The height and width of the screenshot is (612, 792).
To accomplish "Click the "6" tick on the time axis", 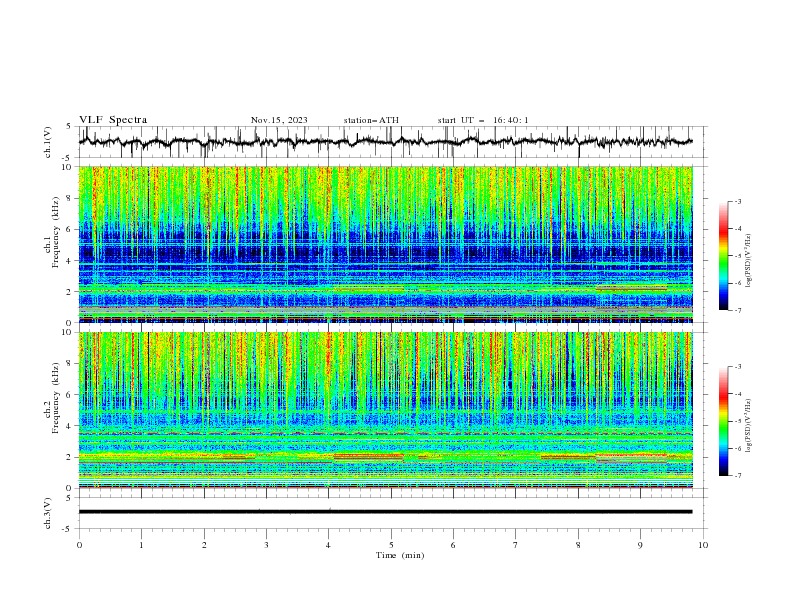I will [453, 545].
